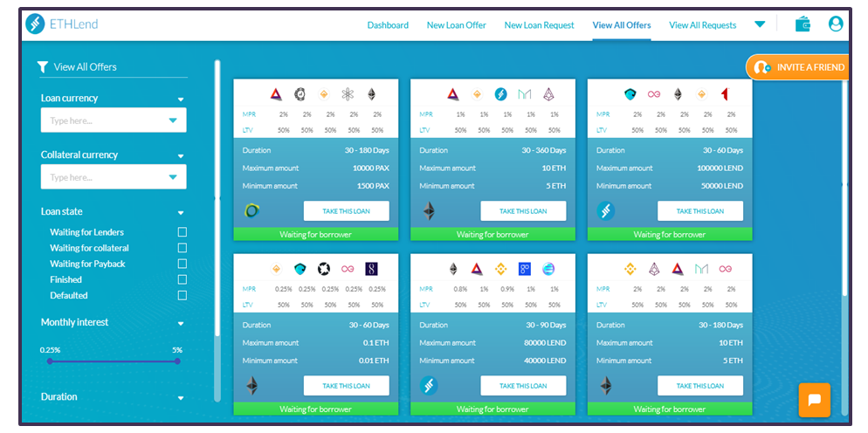Open the Loan currency dropdown arrow

[173, 120]
